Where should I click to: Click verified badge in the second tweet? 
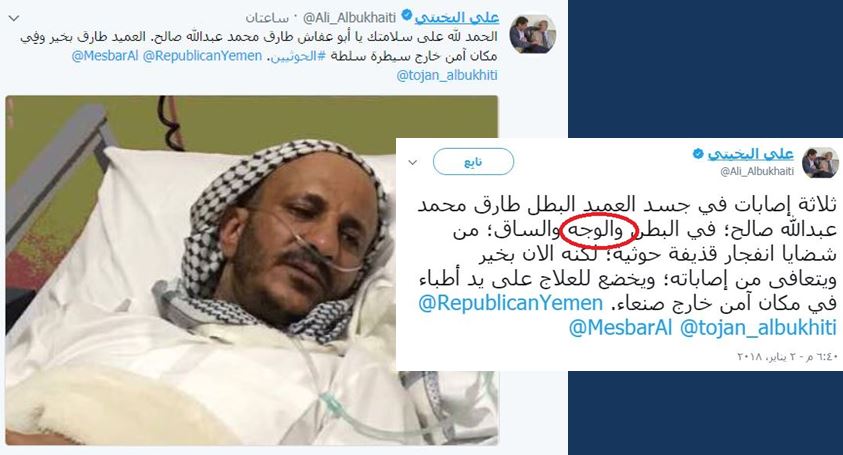[698, 154]
